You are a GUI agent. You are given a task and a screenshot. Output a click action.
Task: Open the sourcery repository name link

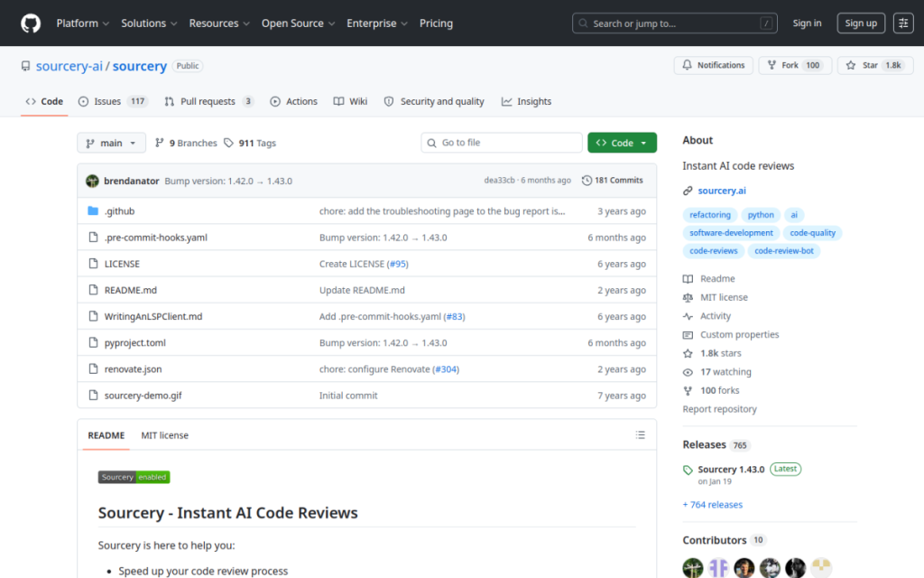140,66
